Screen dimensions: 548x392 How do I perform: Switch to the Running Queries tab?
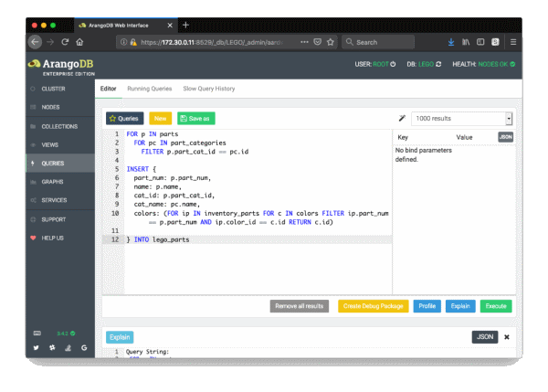150,89
